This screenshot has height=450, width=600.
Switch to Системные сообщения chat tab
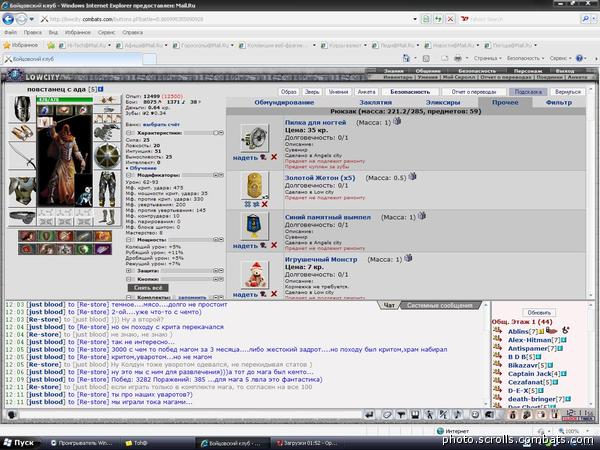click(x=440, y=305)
